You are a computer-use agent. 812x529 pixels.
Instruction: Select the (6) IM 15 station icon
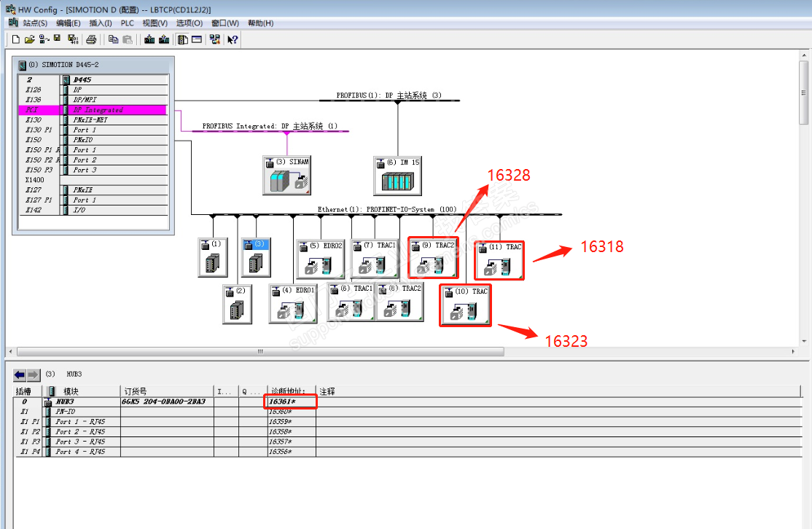[397, 176]
